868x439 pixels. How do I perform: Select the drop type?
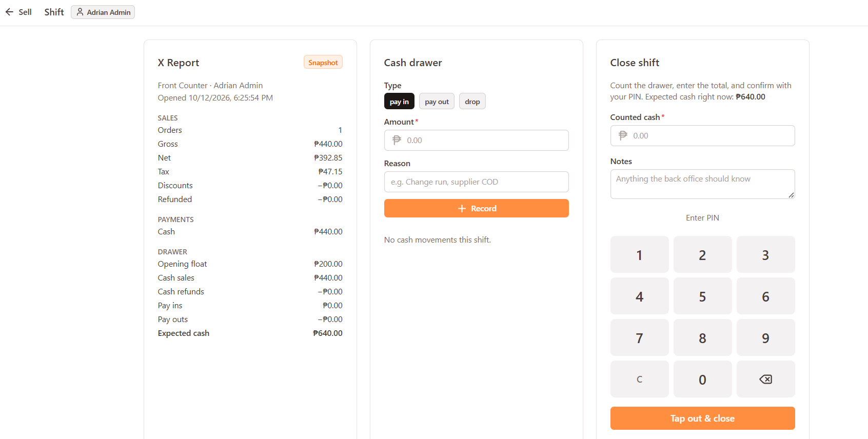pyautogui.click(x=472, y=102)
